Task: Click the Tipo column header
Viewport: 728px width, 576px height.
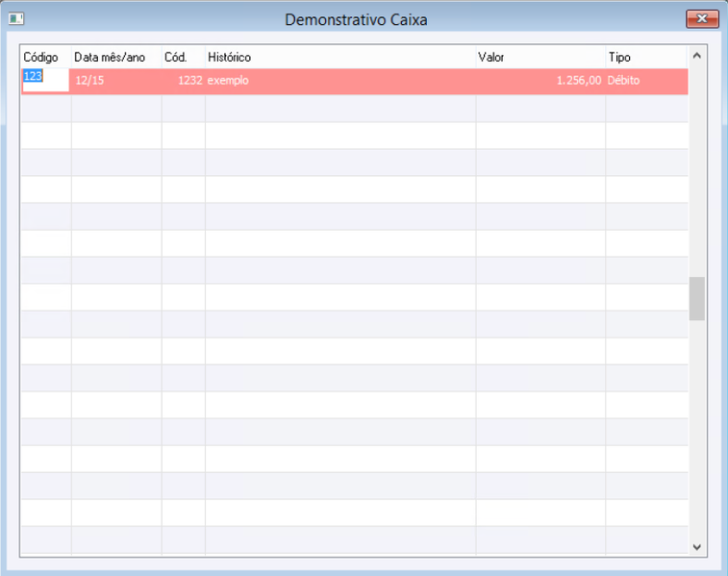Action: [x=646, y=57]
